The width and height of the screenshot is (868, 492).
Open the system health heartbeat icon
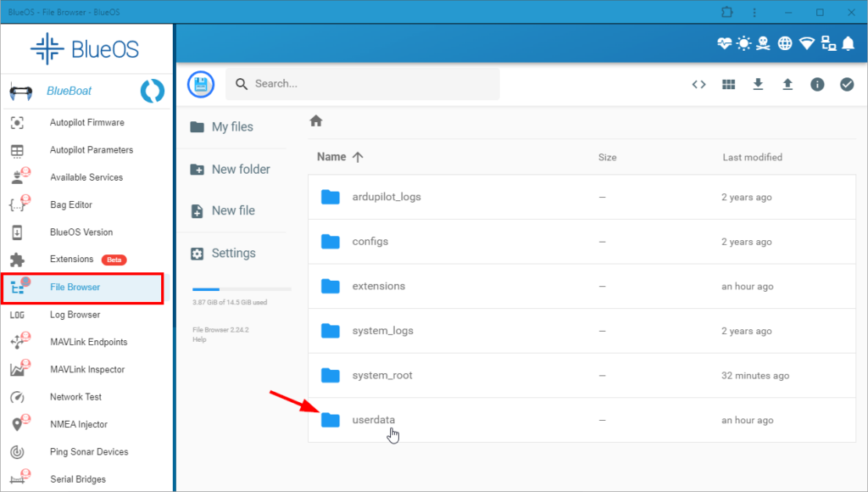tap(724, 43)
